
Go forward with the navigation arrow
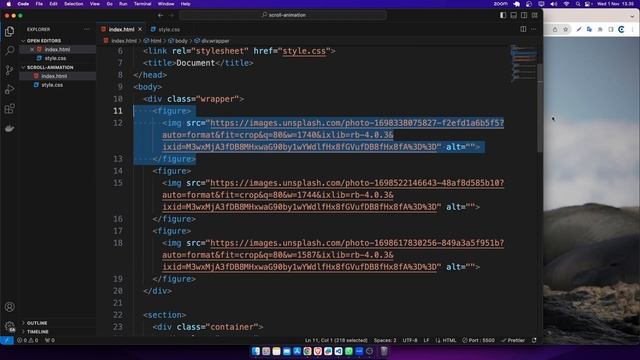[x=171, y=15]
